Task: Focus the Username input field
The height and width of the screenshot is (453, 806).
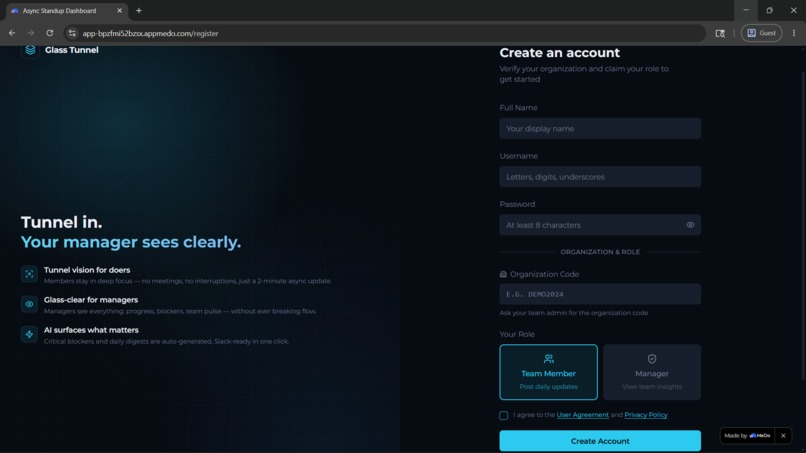Action: [600, 176]
